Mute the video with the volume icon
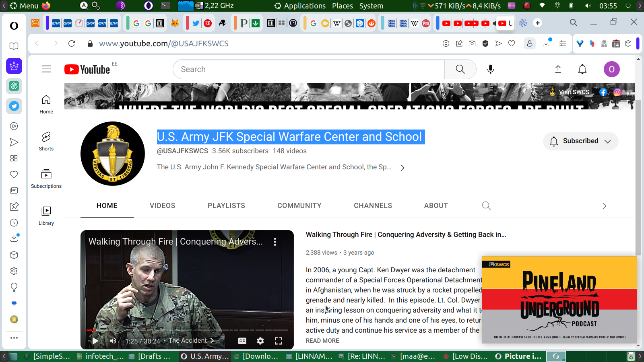 pyautogui.click(x=113, y=341)
